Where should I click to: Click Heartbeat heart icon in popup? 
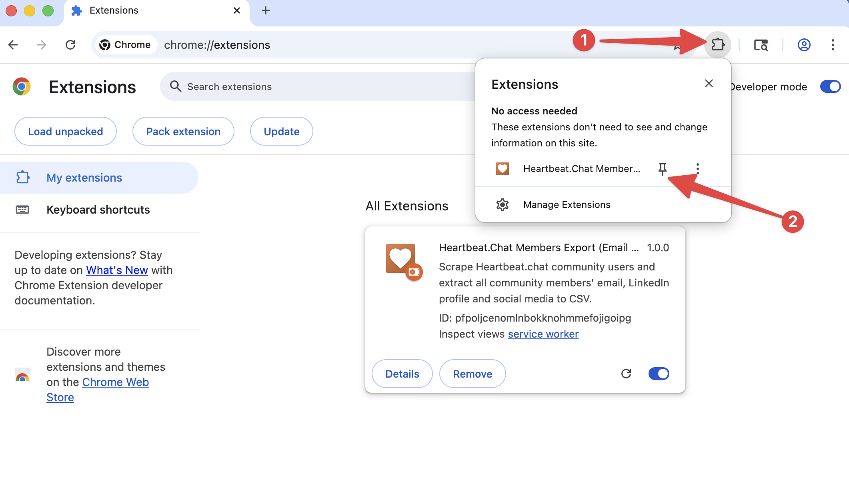[503, 169]
